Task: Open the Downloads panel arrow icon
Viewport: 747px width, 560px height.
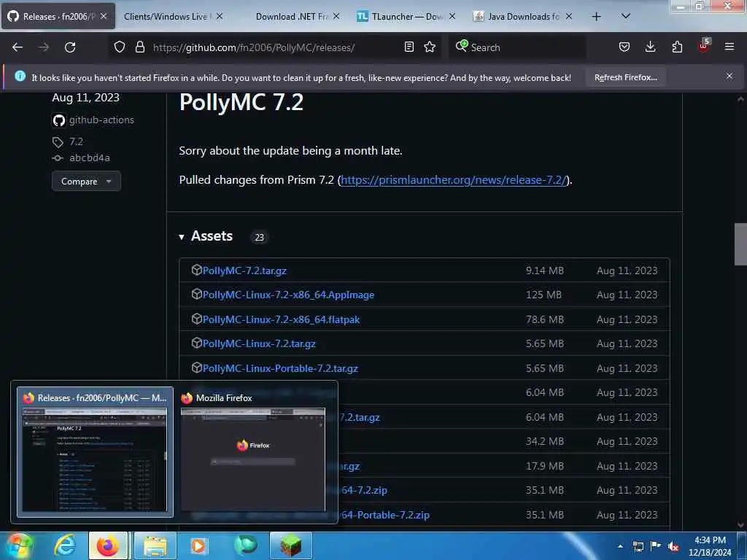Action: click(650, 47)
